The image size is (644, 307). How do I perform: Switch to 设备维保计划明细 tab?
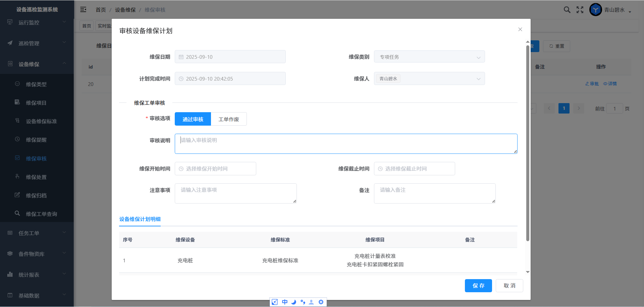140,219
